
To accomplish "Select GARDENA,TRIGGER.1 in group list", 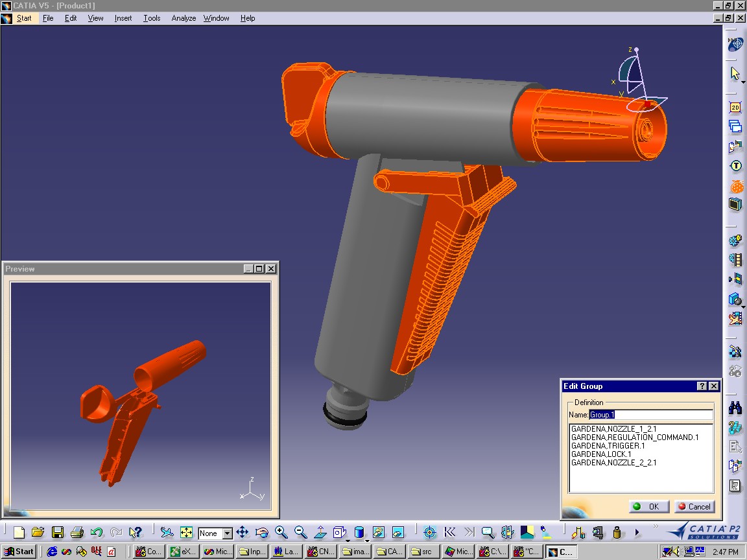I will (608, 446).
